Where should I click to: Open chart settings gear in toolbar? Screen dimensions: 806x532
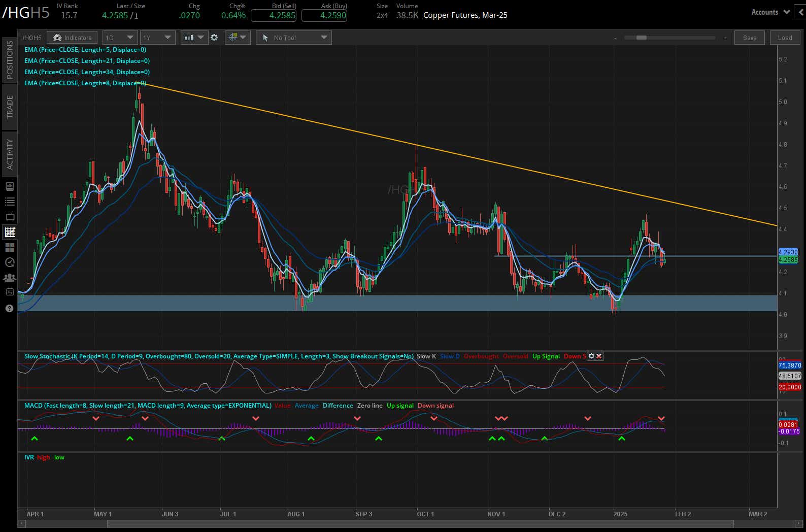(214, 38)
